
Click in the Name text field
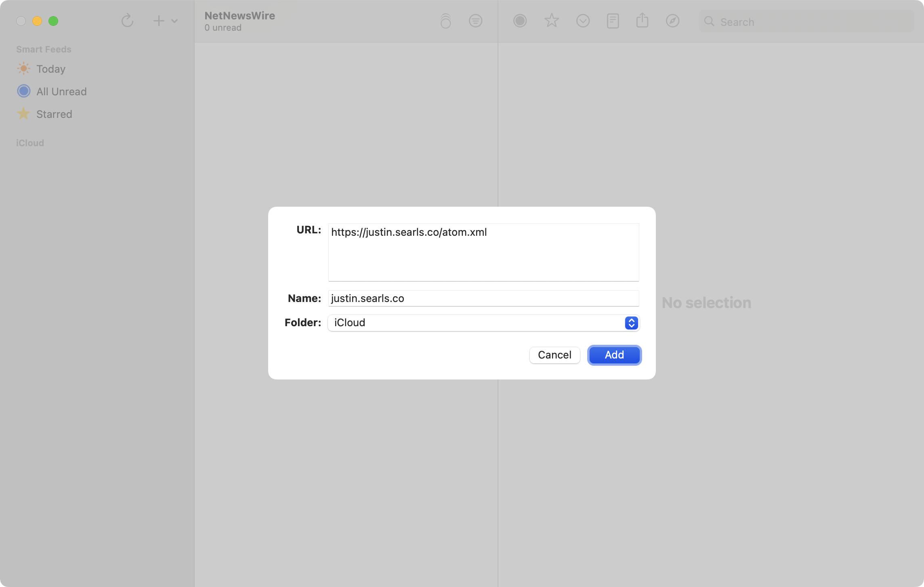483,298
